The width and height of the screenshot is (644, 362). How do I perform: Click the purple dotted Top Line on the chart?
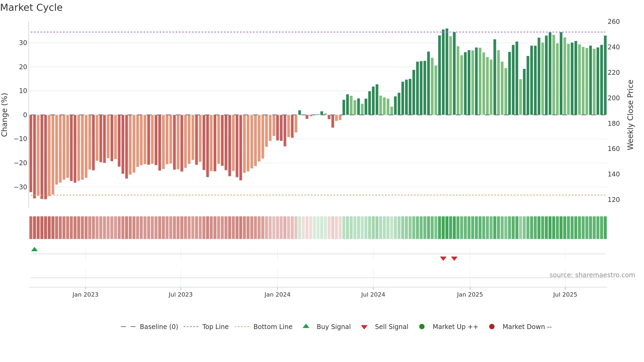(x=318, y=32)
